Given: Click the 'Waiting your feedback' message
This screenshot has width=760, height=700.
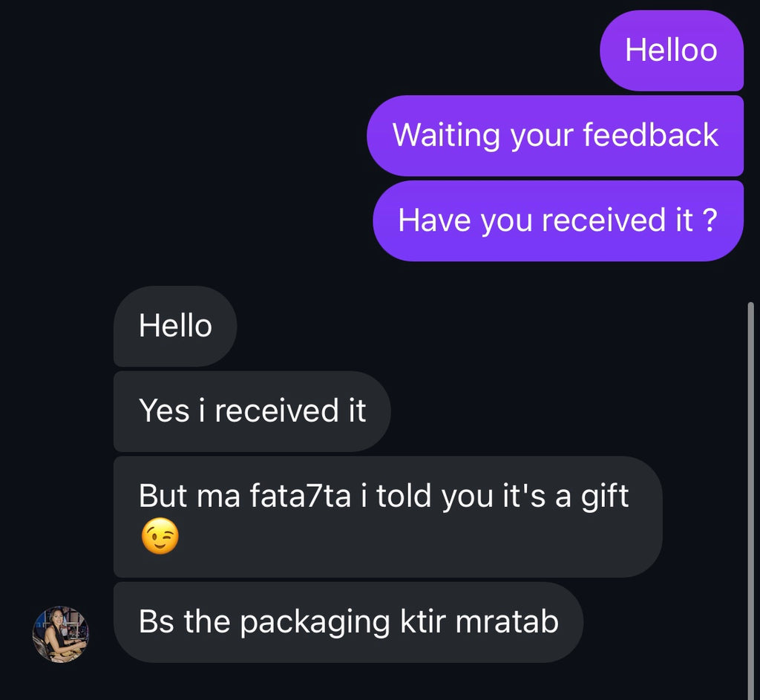Looking at the screenshot, I should click(555, 136).
